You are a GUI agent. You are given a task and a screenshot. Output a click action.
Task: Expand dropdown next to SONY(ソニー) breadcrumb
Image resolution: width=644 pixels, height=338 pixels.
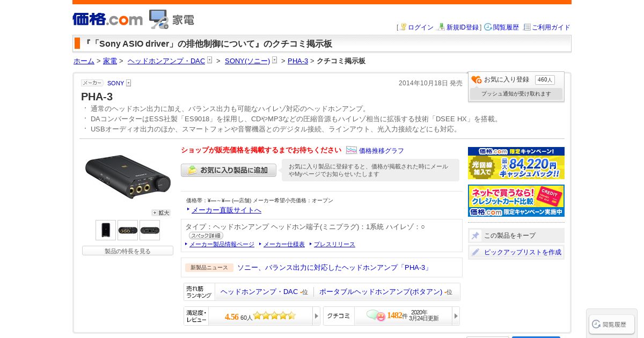[x=275, y=60]
